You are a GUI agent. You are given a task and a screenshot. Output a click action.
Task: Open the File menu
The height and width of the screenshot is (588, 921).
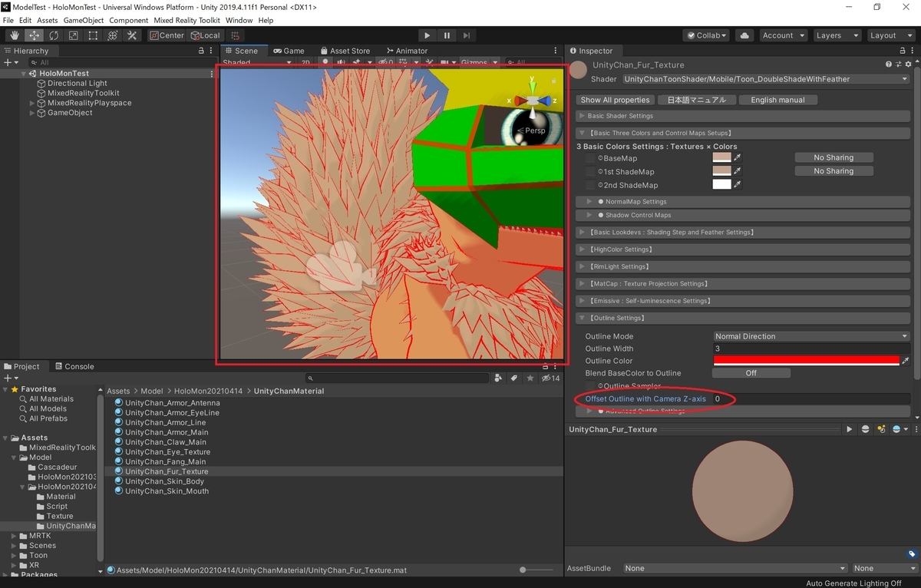[8, 20]
